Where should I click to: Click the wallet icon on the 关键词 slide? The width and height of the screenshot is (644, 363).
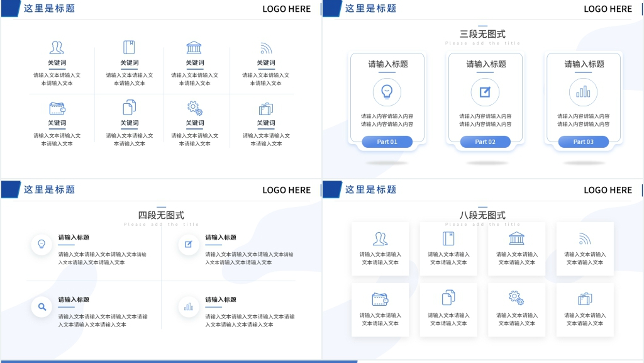[x=57, y=108]
